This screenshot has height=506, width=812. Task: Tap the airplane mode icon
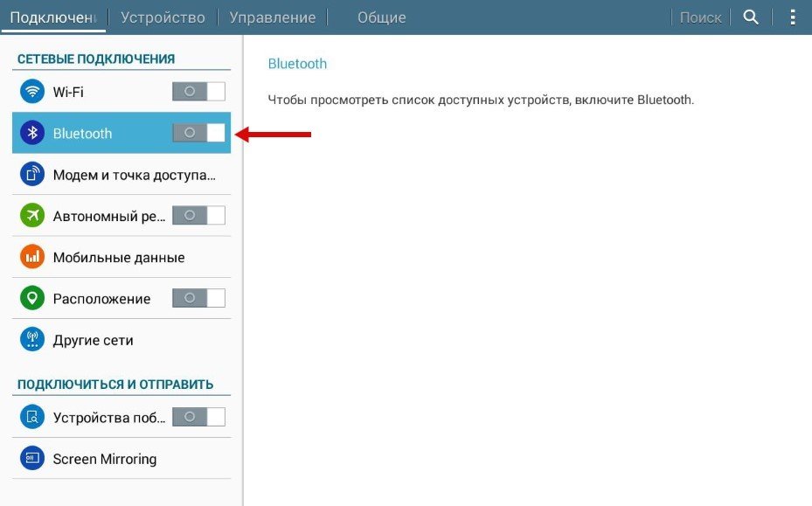pos(32,216)
